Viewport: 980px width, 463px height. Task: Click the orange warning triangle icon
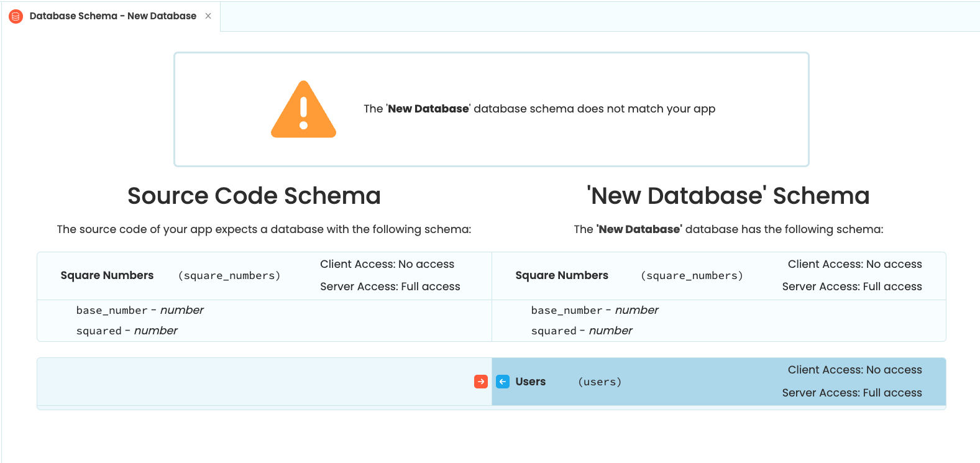pyautogui.click(x=303, y=109)
